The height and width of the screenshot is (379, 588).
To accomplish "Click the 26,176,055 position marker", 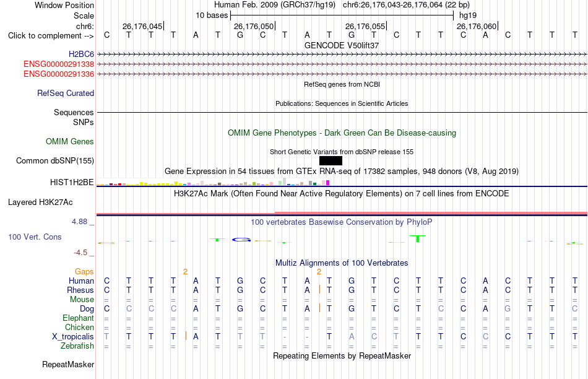I will point(365,26).
